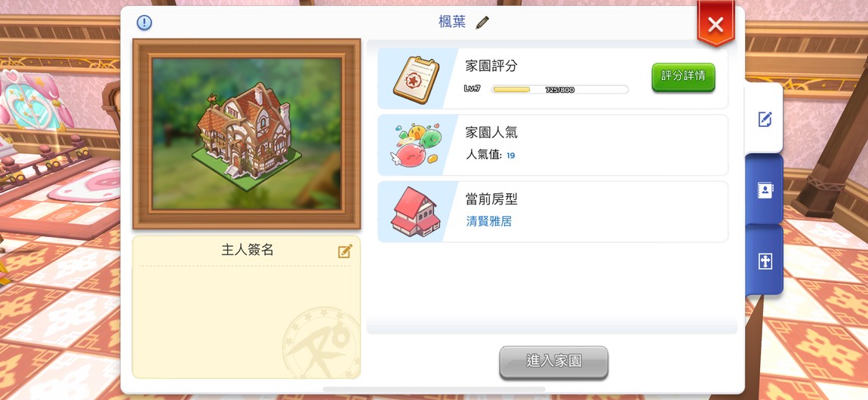Open the contacts book side tab
Screen dimensions: 868x400
click(765, 189)
